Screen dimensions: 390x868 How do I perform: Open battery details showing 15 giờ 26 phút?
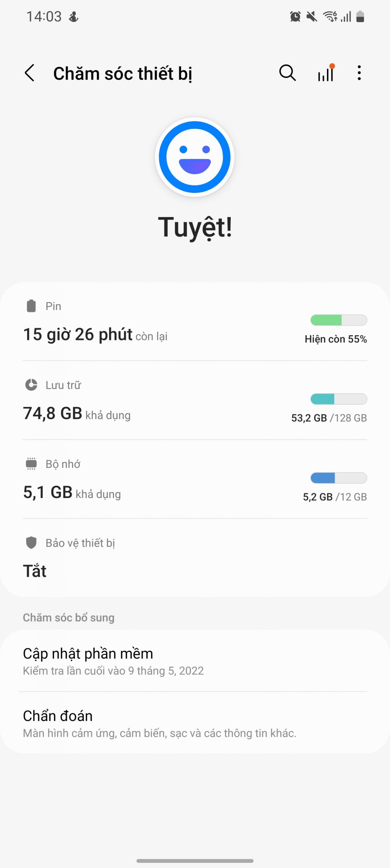pyautogui.click(x=95, y=334)
